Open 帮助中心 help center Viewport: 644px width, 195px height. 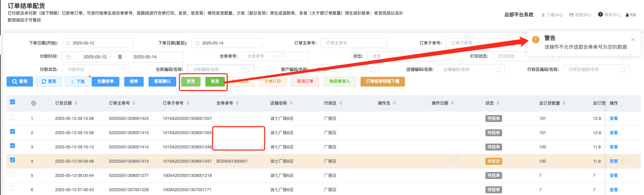(x=610, y=15)
